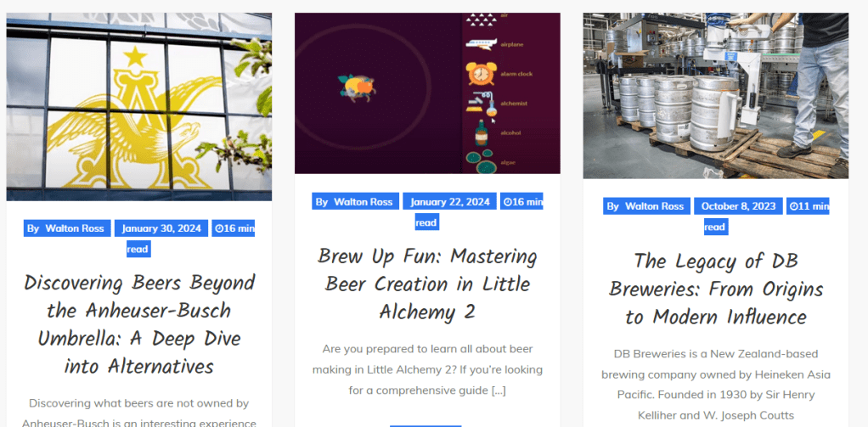Open Walton Ross author link on DB Breweries post
This screenshot has height=427, width=868.
click(654, 206)
